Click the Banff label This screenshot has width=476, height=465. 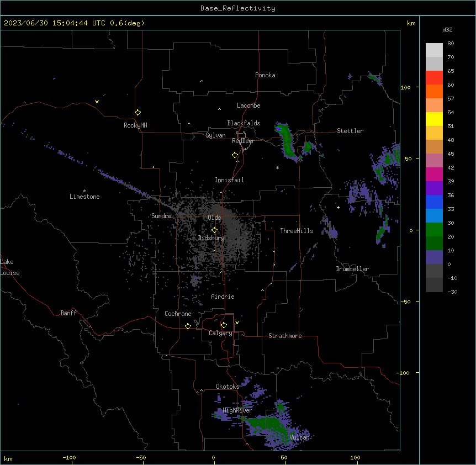[x=68, y=313]
